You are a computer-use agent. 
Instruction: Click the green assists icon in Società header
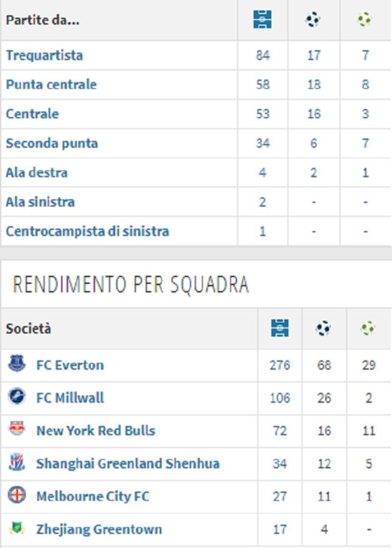coord(368,328)
